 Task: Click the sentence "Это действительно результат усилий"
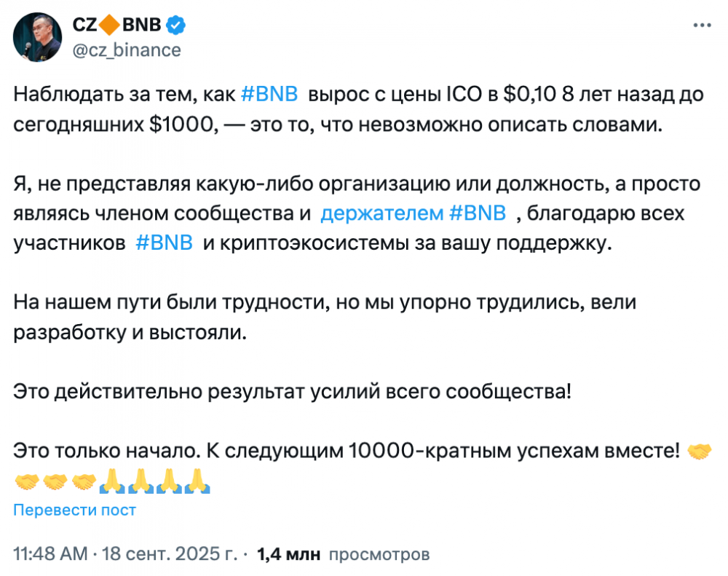pos(293,392)
